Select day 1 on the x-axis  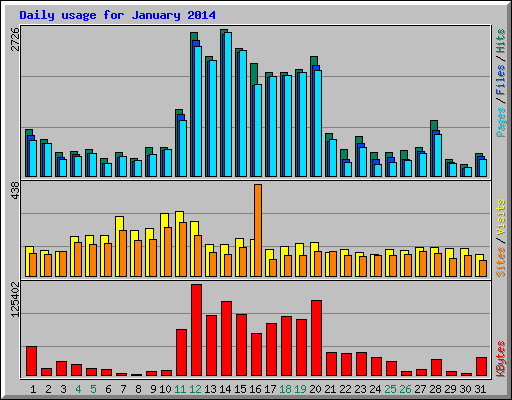[33, 389]
